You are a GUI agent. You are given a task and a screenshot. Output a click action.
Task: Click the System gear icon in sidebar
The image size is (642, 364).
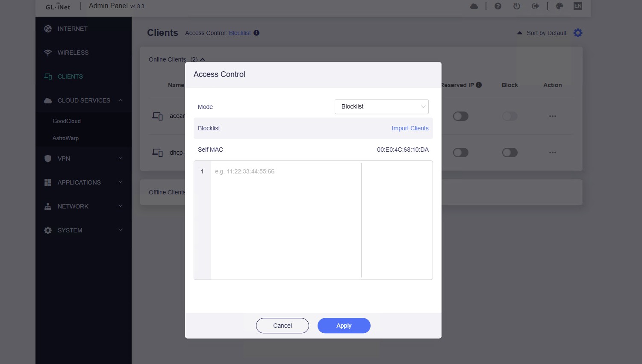(48, 230)
